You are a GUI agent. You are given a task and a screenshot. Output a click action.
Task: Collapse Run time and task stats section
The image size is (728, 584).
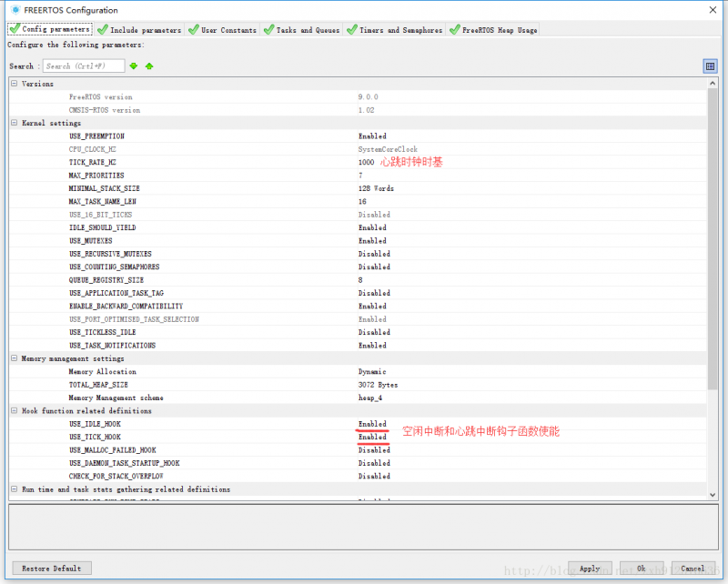point(15,489)
